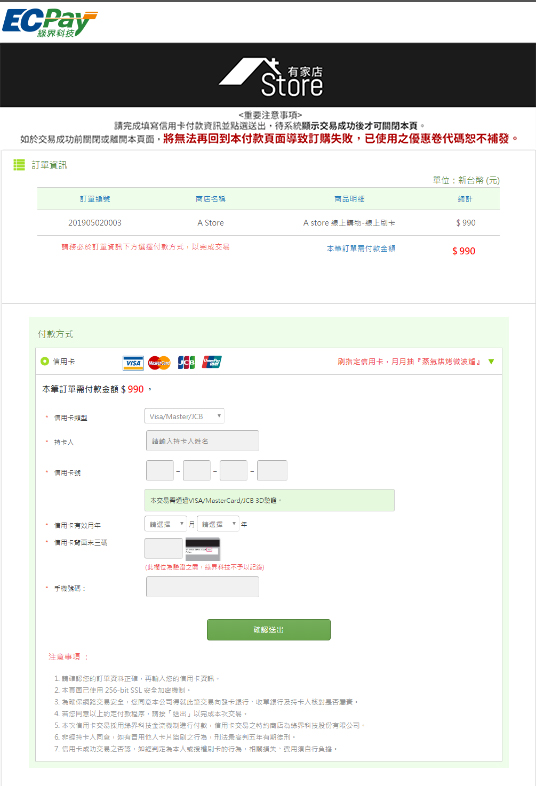Click the JCB card icon
This screenshot has height=786, width=536.
coord(186,362)
